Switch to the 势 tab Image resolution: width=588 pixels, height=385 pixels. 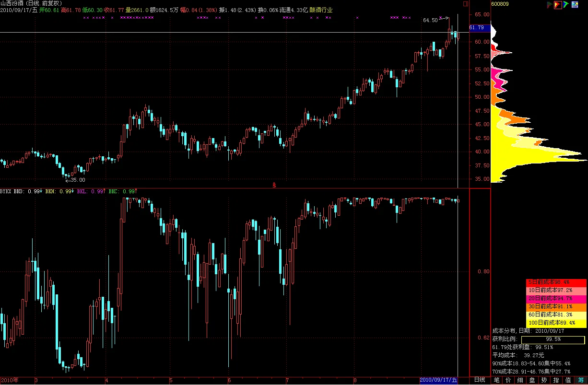544,380
